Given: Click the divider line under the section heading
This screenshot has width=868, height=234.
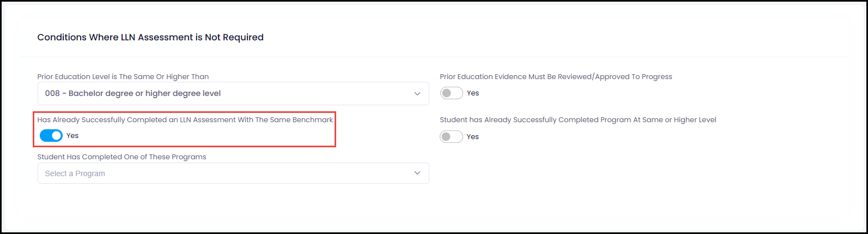Looking at the screenshot, I should (x=434, y=57).
